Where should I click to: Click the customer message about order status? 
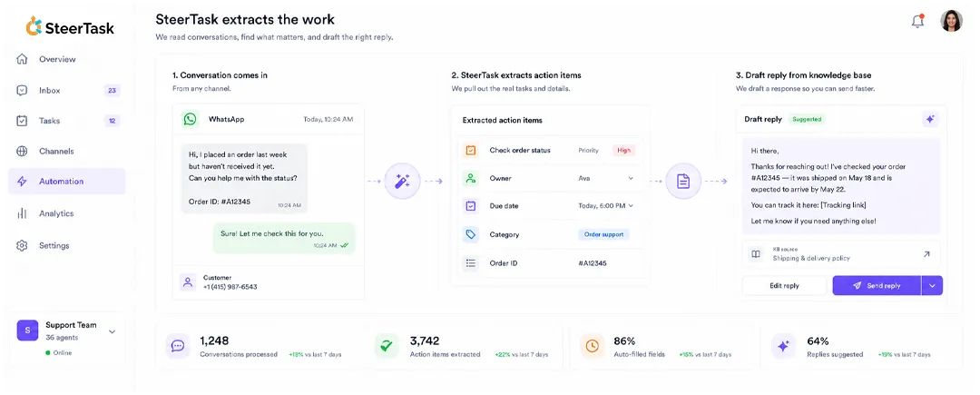point(244,178)
